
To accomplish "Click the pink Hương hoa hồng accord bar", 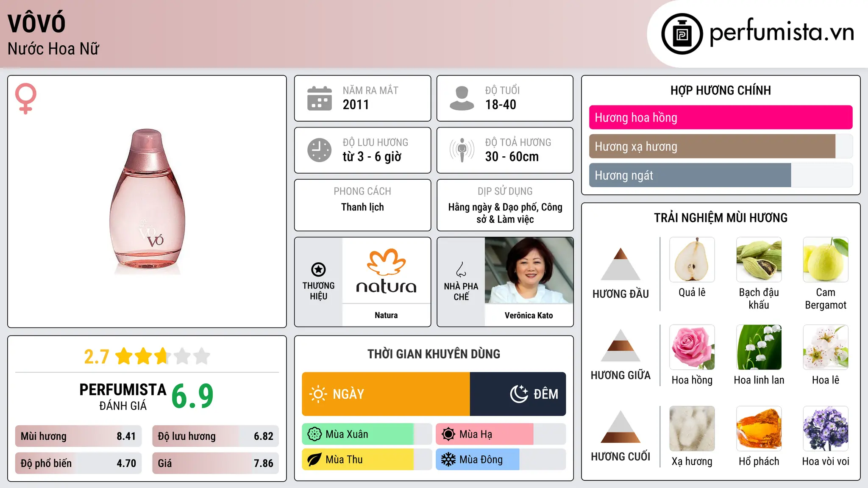I will pos(721,117).
